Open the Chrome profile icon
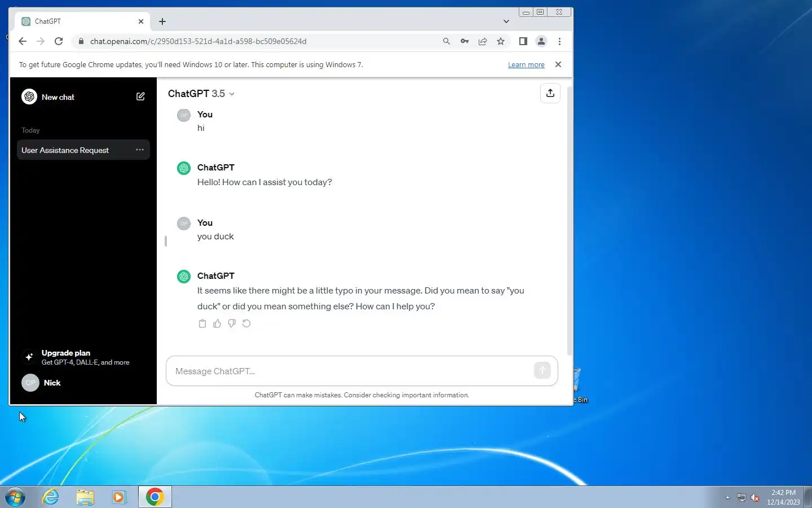Screen dimensions: 812x508 pyautogui.click(x=541, y=41)
